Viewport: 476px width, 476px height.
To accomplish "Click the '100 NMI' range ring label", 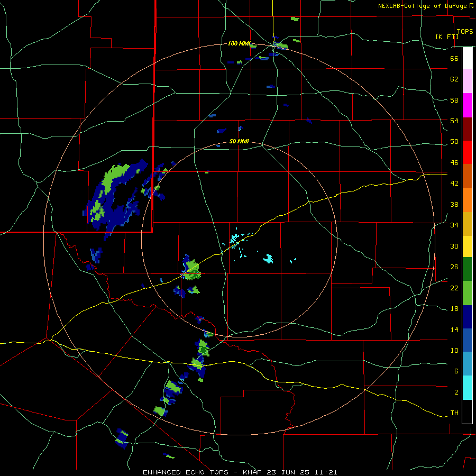I will 239,44.
